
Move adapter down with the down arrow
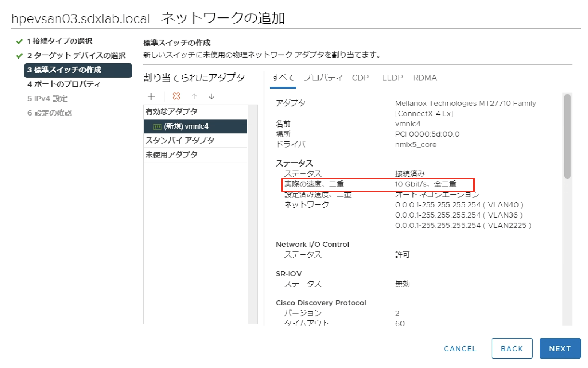[x=212, y=96]
